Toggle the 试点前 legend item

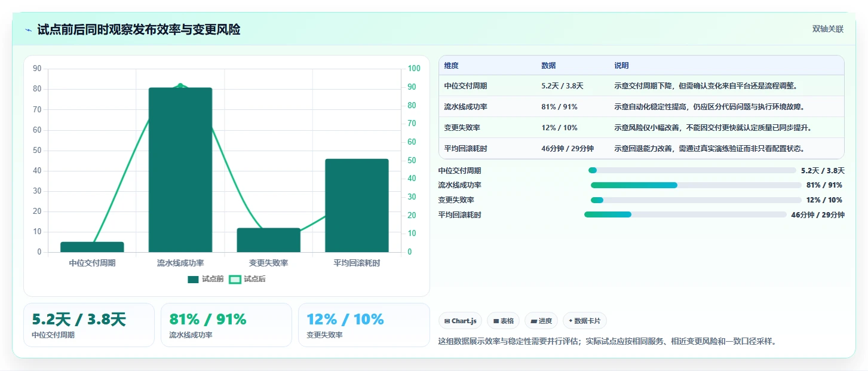point(206,279)
